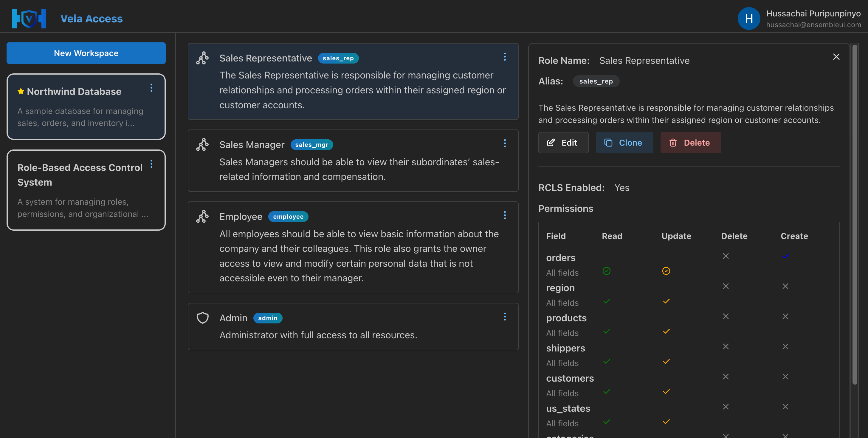Clone the Sales Representative role
The height and width of the screenshot is (438, 868).
tap(624, 143)
